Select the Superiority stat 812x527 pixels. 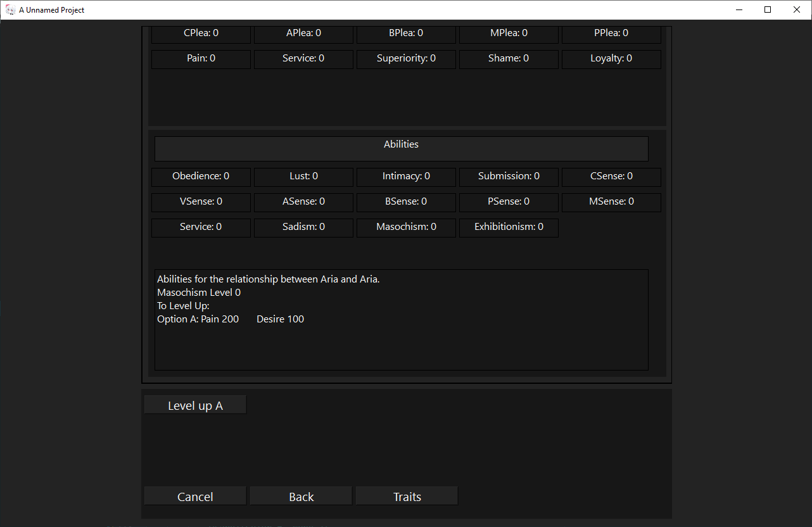click(x=406, y=59)
